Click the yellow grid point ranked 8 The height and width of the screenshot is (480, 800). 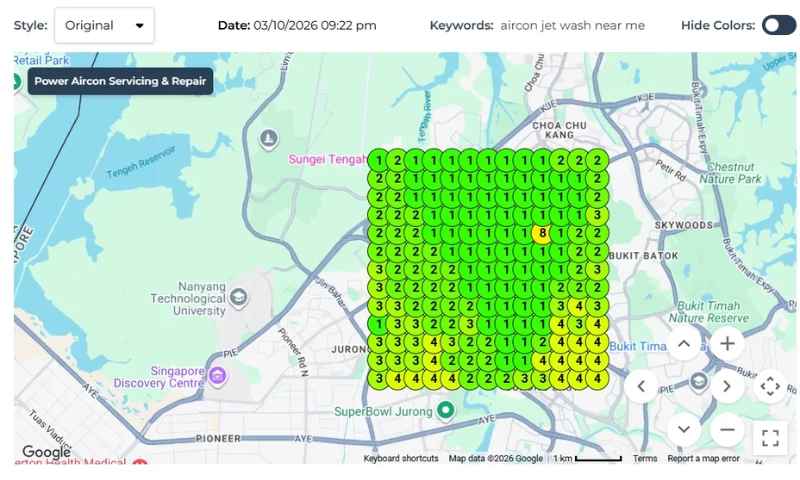542,233
